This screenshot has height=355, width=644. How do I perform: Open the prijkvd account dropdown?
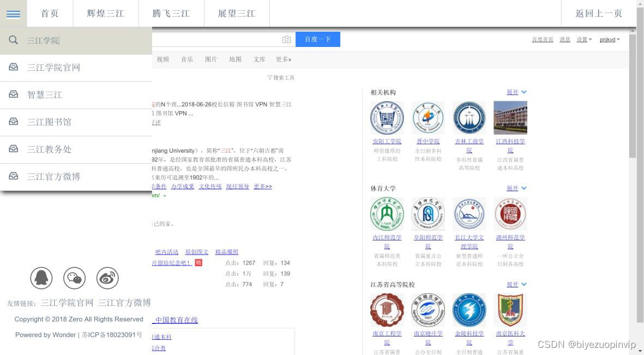tap(609, 39)
